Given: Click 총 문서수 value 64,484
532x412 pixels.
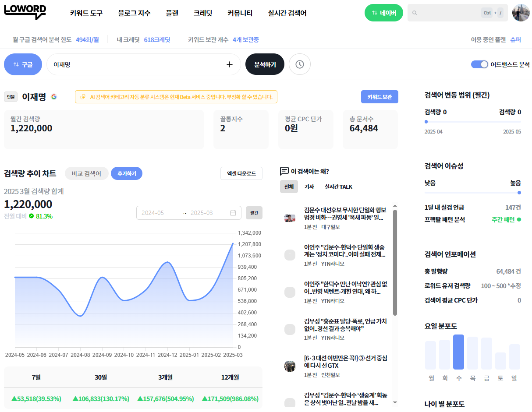Looking at the screenshot, I should [364, 128].
